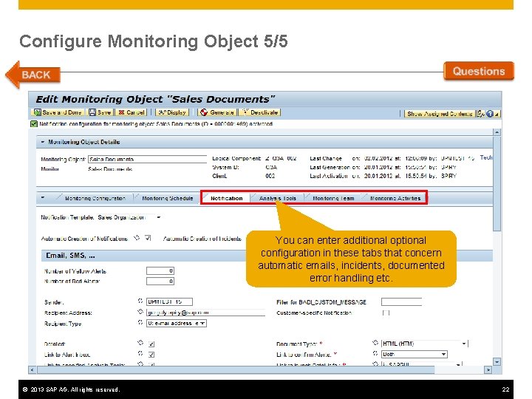Open Link to confirm Alerts dropdown
Viewport: 532px width, 399px height.
pos(415,354)
